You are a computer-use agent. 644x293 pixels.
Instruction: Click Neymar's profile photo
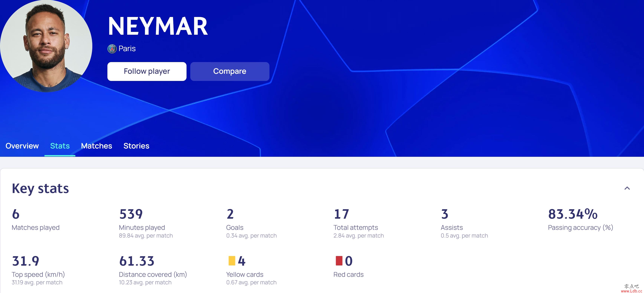click(x=46, y=46)
